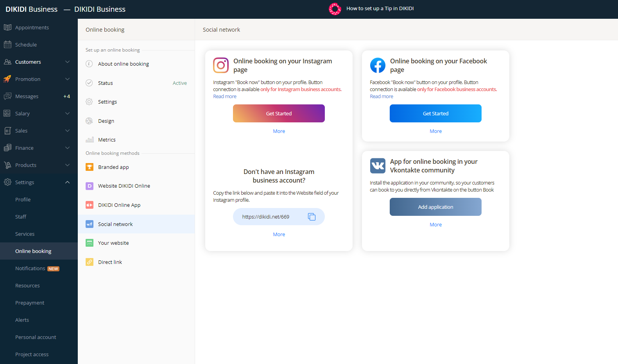This screenshot has width=618, height=364.
Task: Open Read more link on Instagram card
Action: [225, 97]
